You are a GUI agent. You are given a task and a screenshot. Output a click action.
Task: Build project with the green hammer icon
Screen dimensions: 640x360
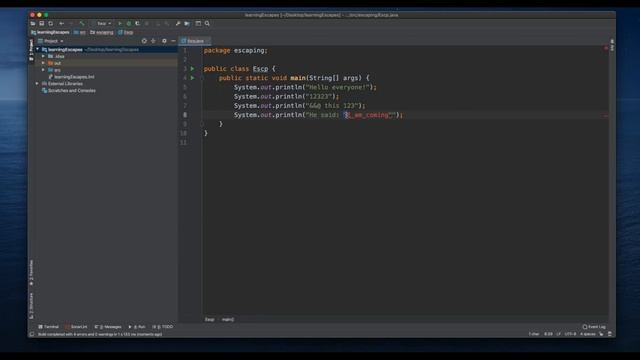click(82, 24)
